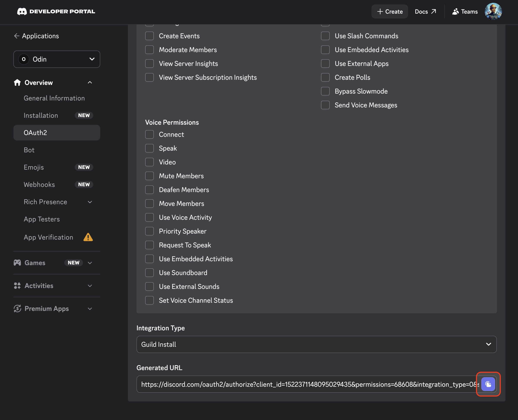Screen dimensions: 518x420
Task: Check the Mute Members box
Action: pos(149,176)
